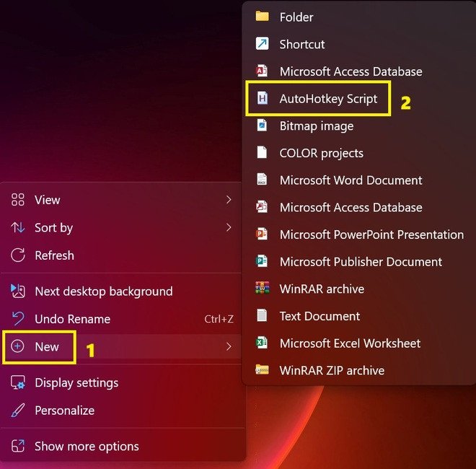Expand the Sort by submenu chevron
This screenshot has height=469, width=476.
229,227
